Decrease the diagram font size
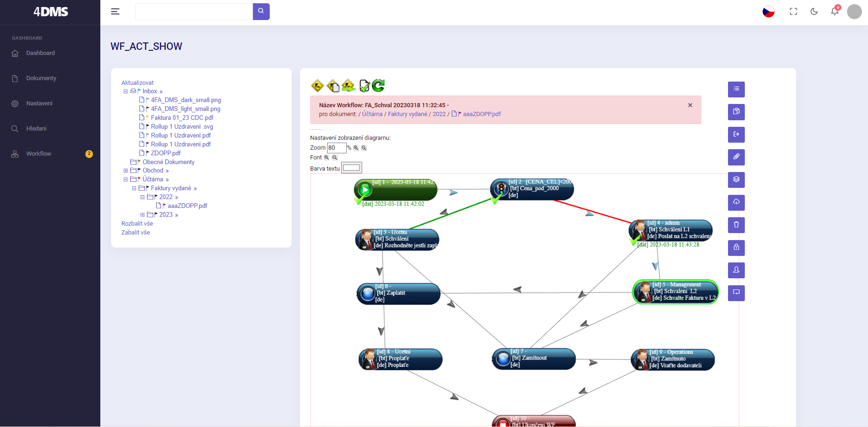 [335, 158]
